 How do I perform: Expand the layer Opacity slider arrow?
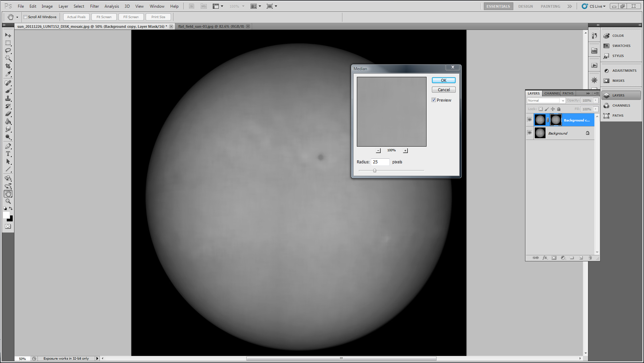[x=596, y=100]
